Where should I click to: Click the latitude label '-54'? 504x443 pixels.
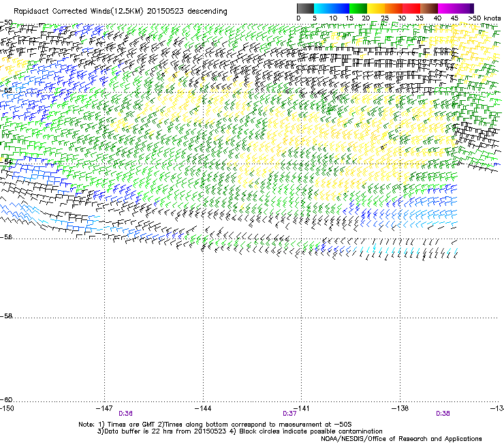[x=6, y=162]
